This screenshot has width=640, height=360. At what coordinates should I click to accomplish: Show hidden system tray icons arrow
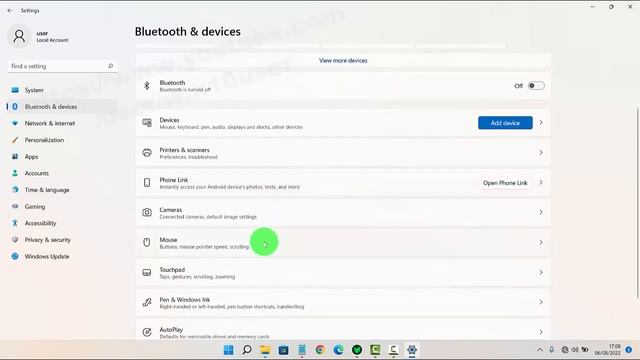pos(540,350)
